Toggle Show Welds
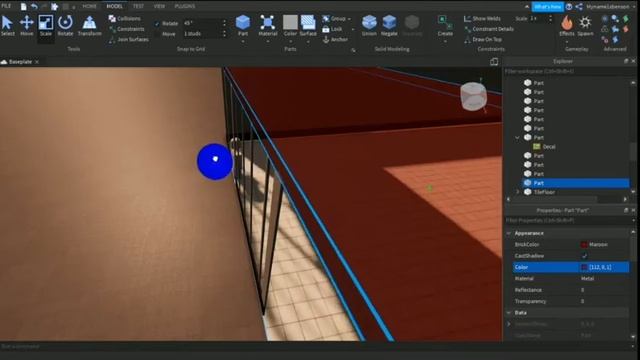 coord(482,18)
